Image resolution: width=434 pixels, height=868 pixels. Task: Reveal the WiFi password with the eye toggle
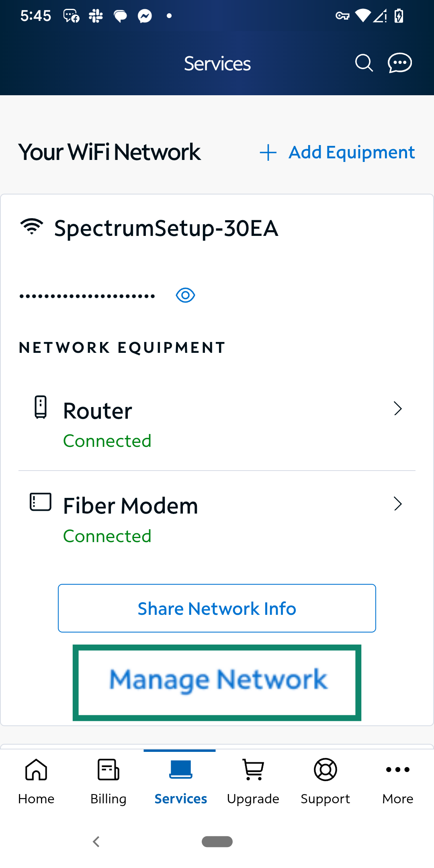(184, 295)
